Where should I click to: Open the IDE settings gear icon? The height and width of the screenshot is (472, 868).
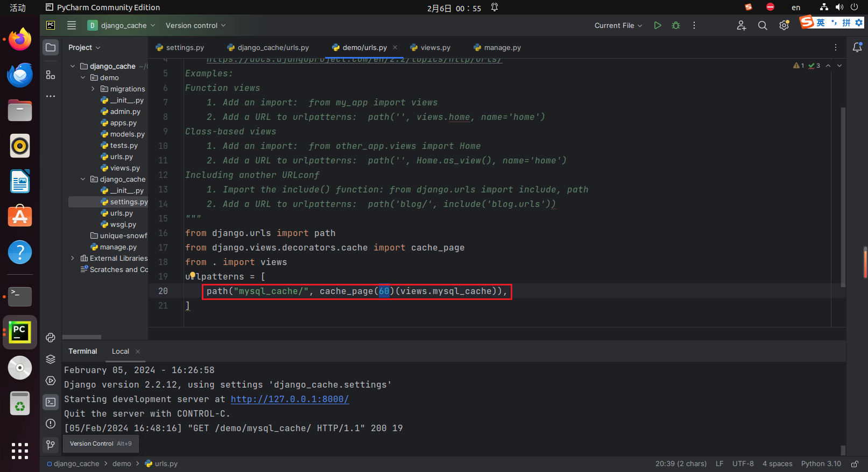coord(784,25)
